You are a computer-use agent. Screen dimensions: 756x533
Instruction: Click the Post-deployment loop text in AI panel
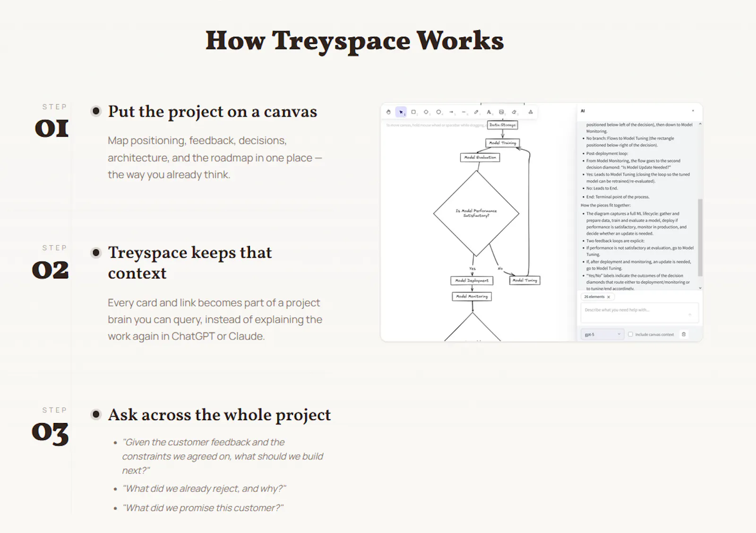[x=607, y=153]
